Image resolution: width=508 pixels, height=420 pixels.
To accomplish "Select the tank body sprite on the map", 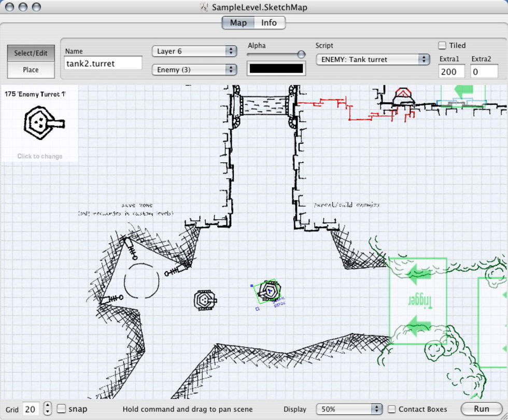I will click(205, 300).
